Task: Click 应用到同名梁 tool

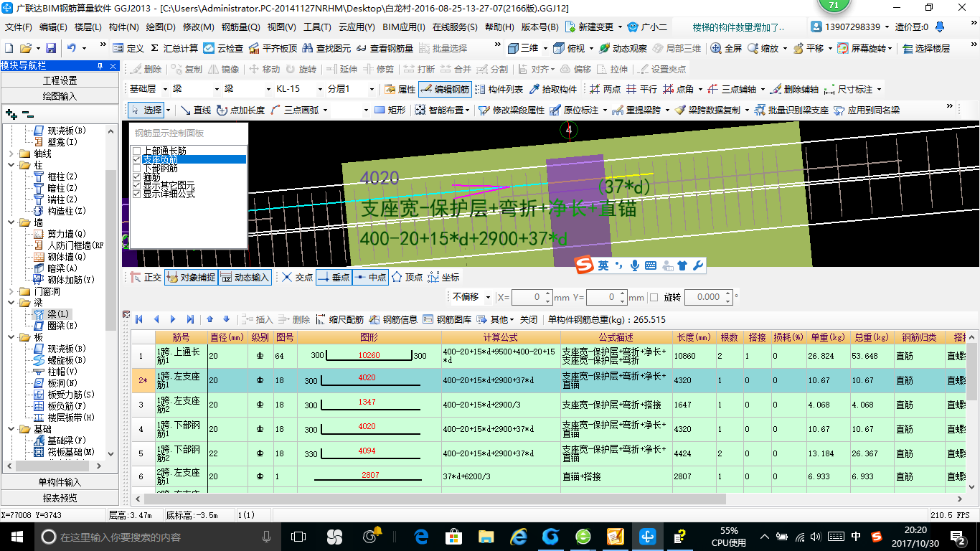Action: point(866,110)
